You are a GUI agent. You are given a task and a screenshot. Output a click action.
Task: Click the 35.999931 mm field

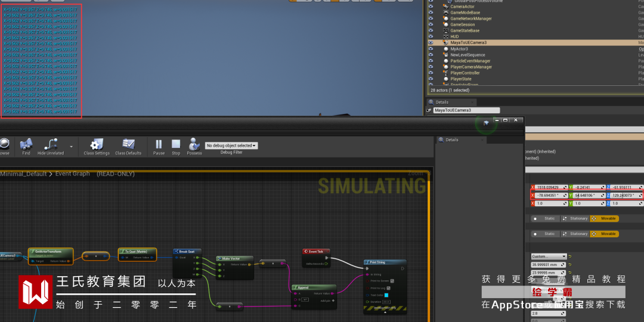[x=549, y=265]
